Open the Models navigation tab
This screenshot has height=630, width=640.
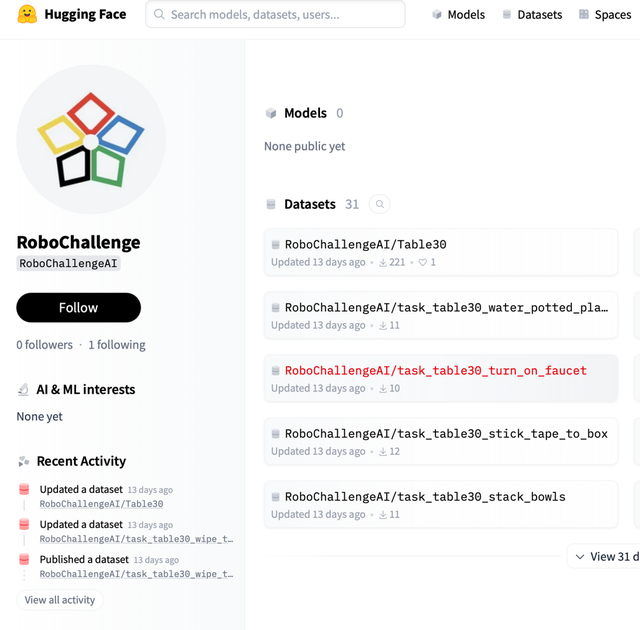coord(458,15)
